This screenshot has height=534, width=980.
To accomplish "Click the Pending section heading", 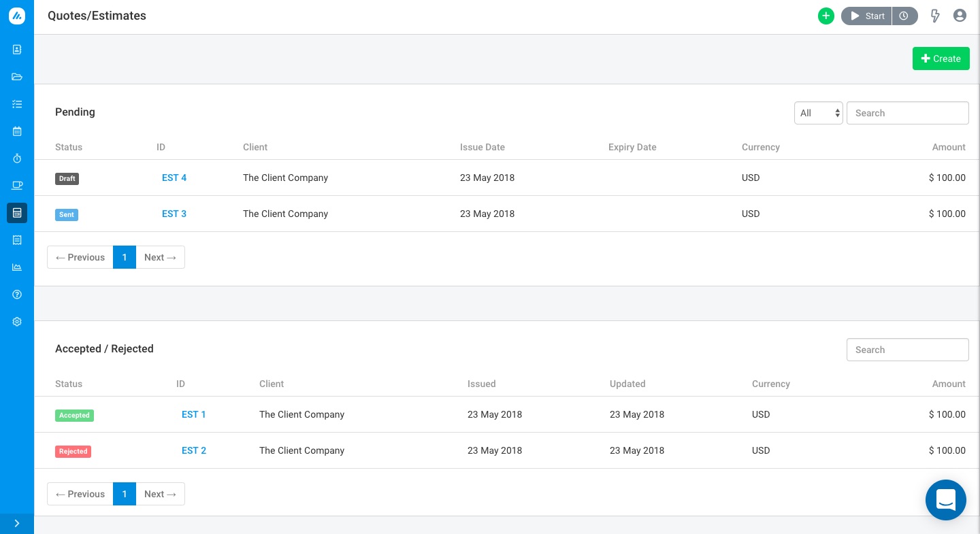I will 75,112.
